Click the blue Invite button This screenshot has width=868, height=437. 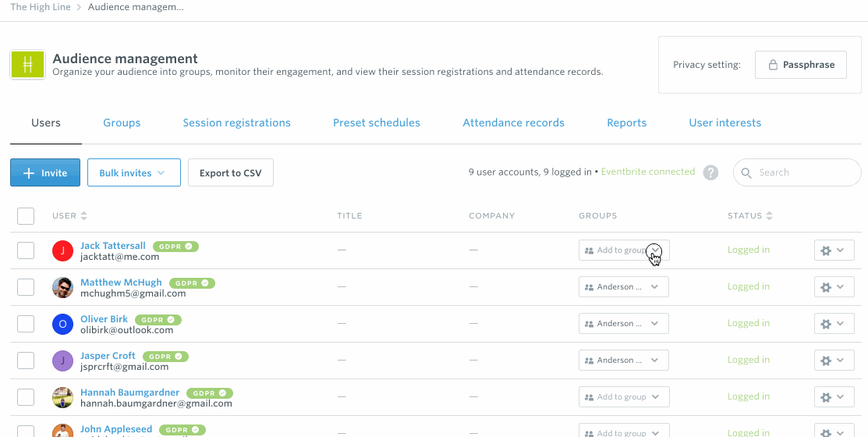[44, 172]
